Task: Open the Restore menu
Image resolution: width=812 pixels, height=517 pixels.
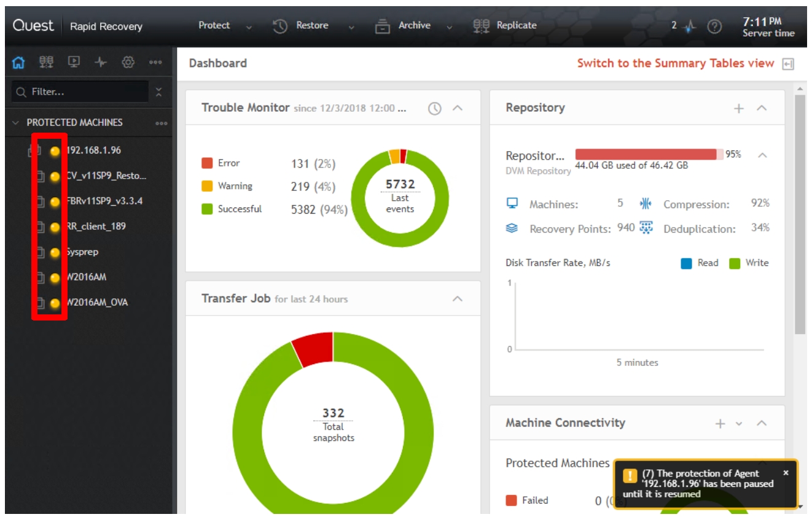Action: pyautogui.click(x=312, y=26)
